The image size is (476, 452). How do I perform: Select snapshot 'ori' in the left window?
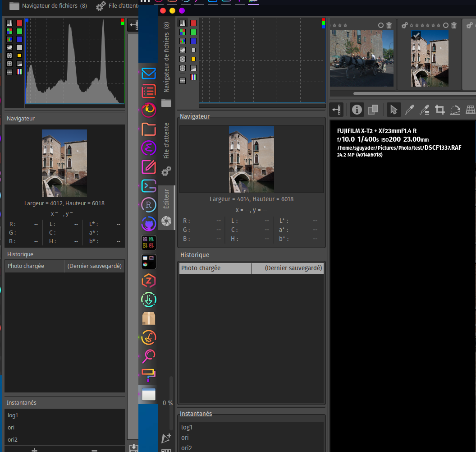(64, 427)
